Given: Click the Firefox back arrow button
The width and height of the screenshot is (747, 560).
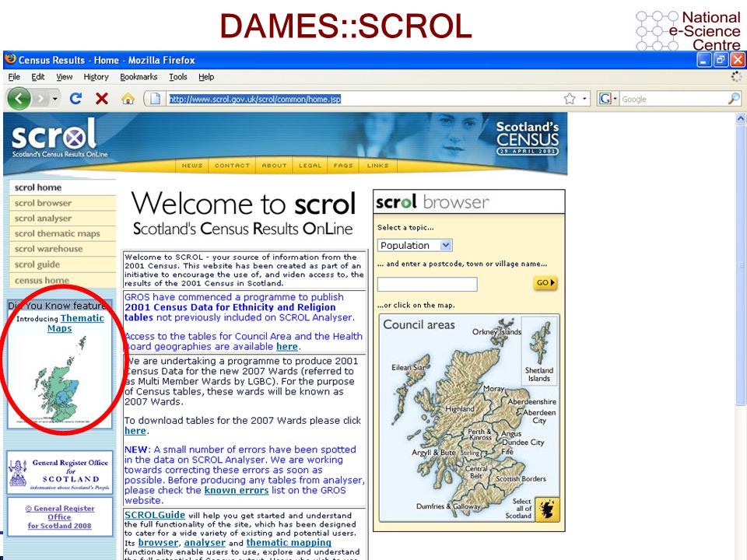Looking at the screenshot, I should (x=19, y=99).
